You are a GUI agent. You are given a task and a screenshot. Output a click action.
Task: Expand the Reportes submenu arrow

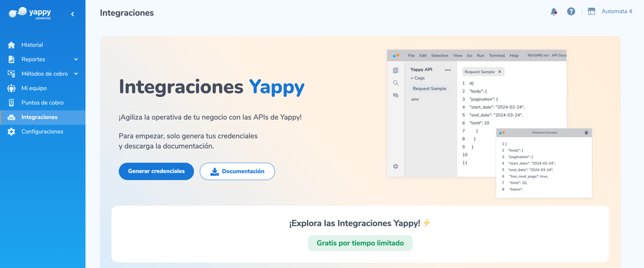[76, 59]
